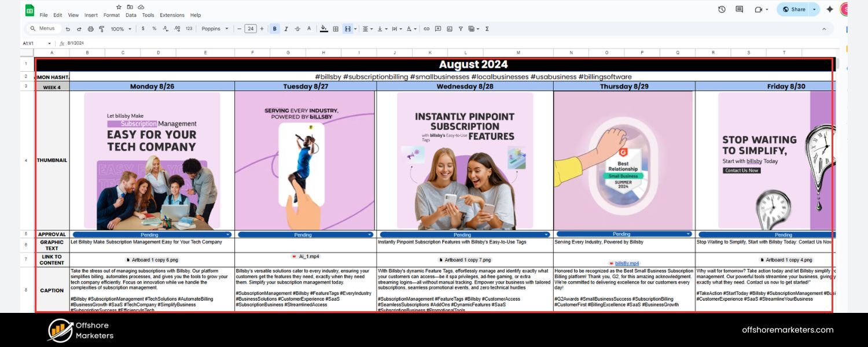
Task: Open the functions list via the sigma icon
Action: 488,28
